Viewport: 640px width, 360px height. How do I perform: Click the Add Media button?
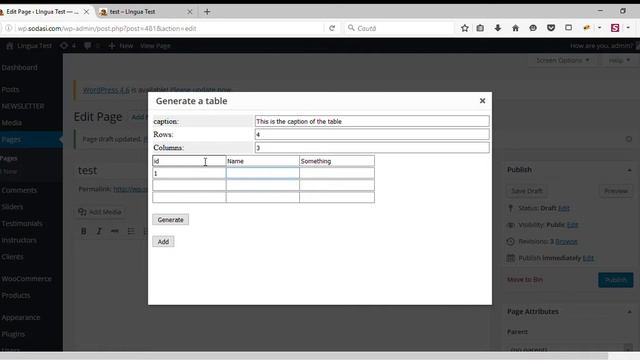tap(100, 212)
